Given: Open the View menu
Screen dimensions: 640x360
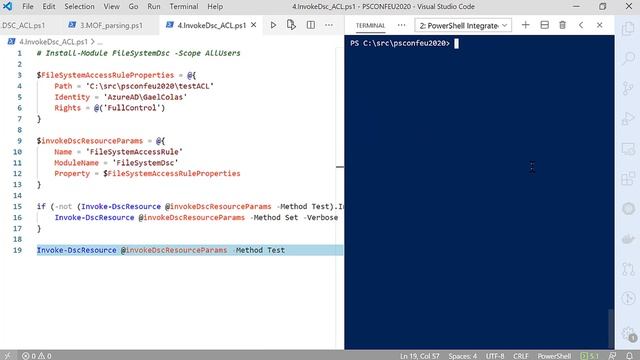Looking at the screenshot, I should (111, 7).
